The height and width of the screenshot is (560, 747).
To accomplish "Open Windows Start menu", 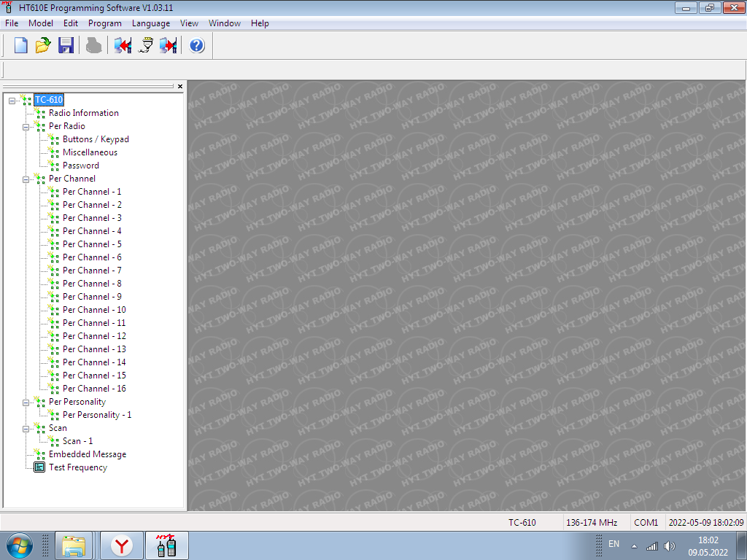I will point(20,545).
